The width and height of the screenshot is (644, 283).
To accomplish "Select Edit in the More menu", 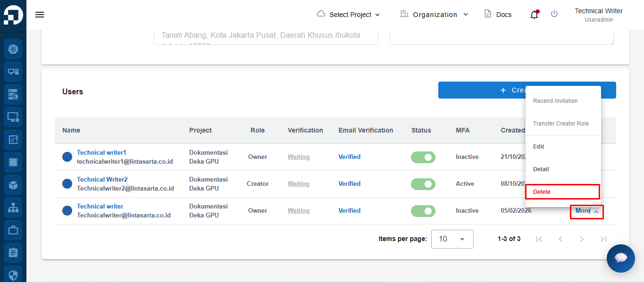I will [x=539, y=147].
